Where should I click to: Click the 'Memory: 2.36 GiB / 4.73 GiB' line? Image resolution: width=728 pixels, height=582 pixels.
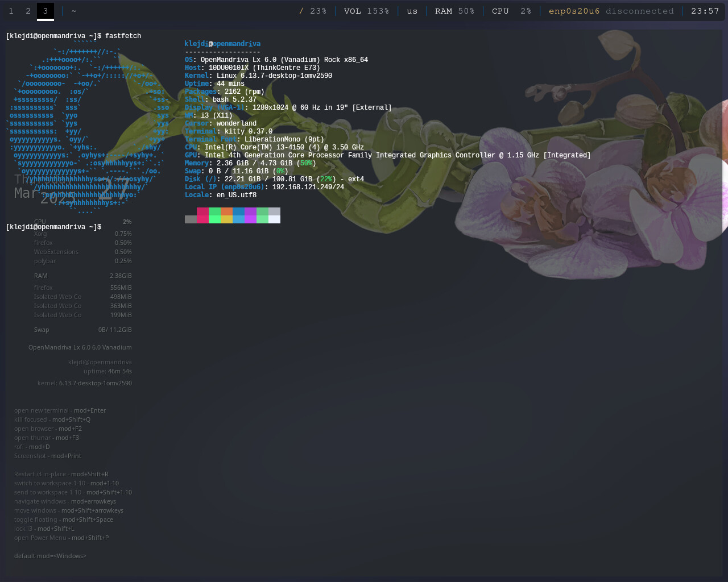click(250, 163)
